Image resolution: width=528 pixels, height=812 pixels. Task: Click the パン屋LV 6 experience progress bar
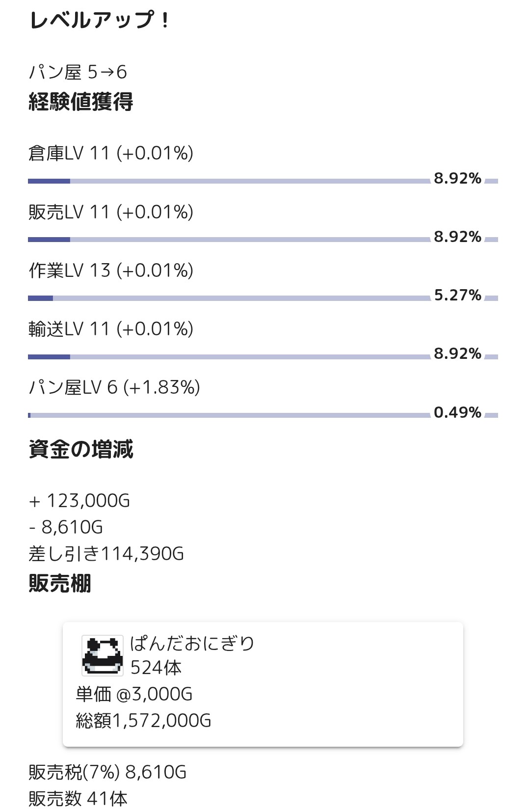coord(229,415)
